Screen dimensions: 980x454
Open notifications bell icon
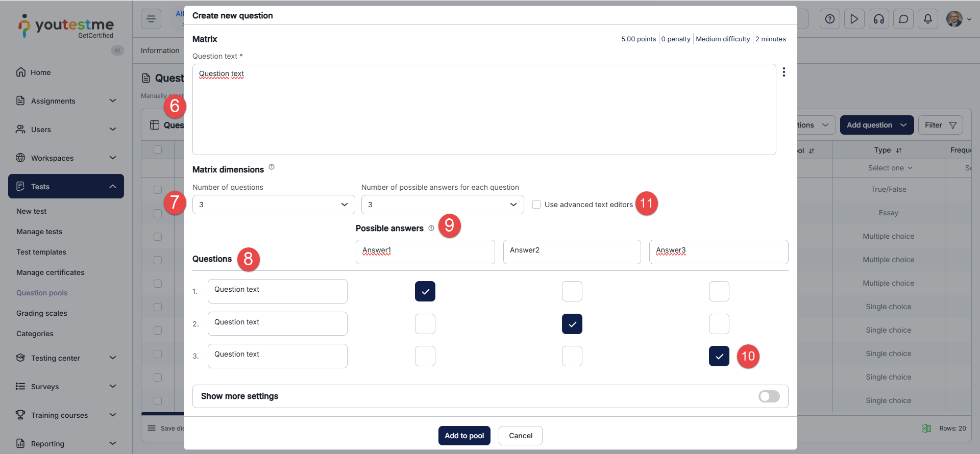click(928, 19)
